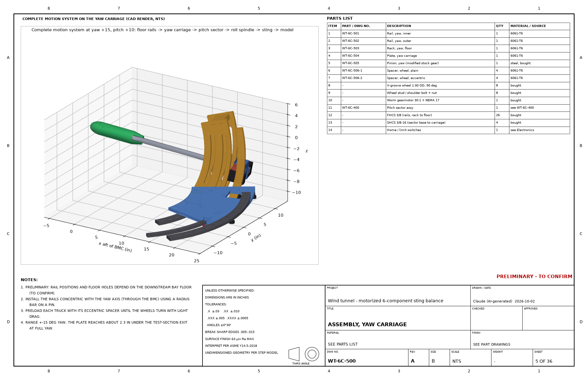Click 'x aft of BMC (in)' axis label
The height and width of the screenshot is (380, 588).
[115, 247]
